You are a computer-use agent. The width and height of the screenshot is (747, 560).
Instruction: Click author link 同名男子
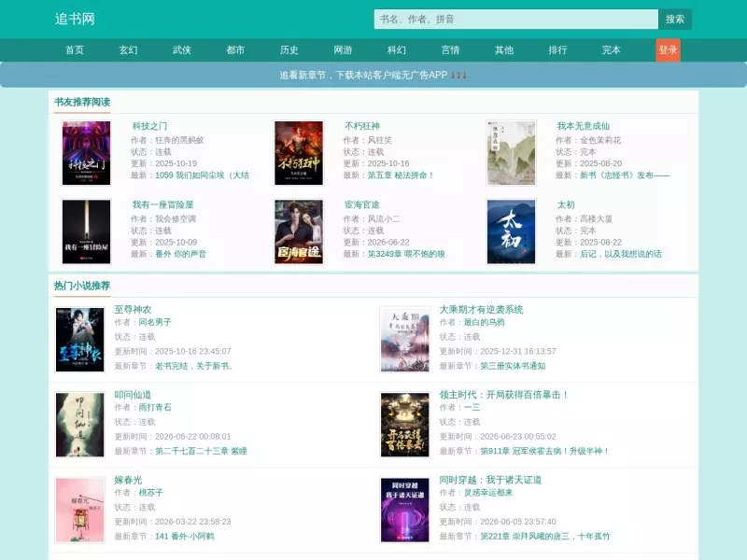pyautogui.click(x=155, y=322)
